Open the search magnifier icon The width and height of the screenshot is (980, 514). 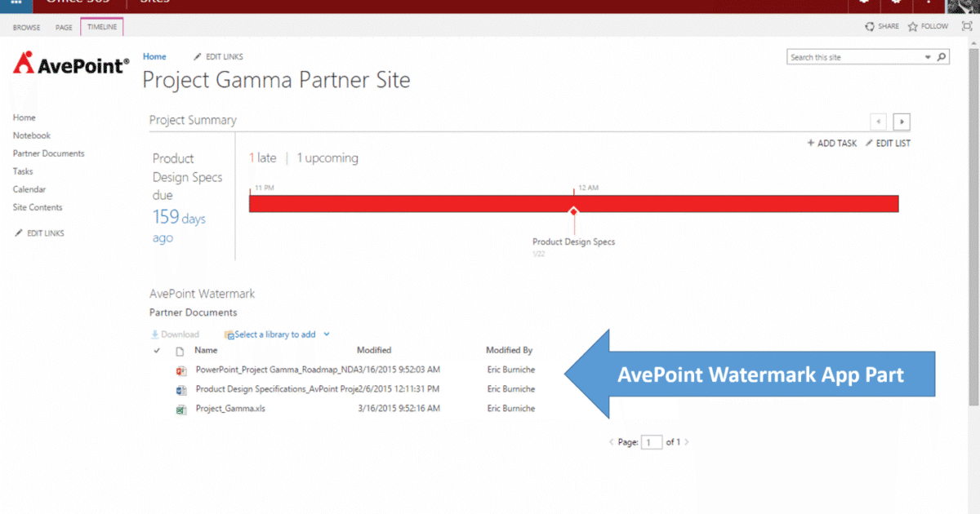tap(941, 56)
